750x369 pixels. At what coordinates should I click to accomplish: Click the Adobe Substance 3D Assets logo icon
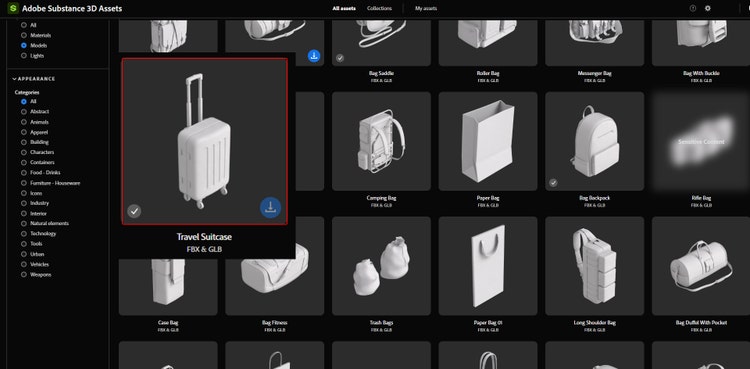click(13, 8)
